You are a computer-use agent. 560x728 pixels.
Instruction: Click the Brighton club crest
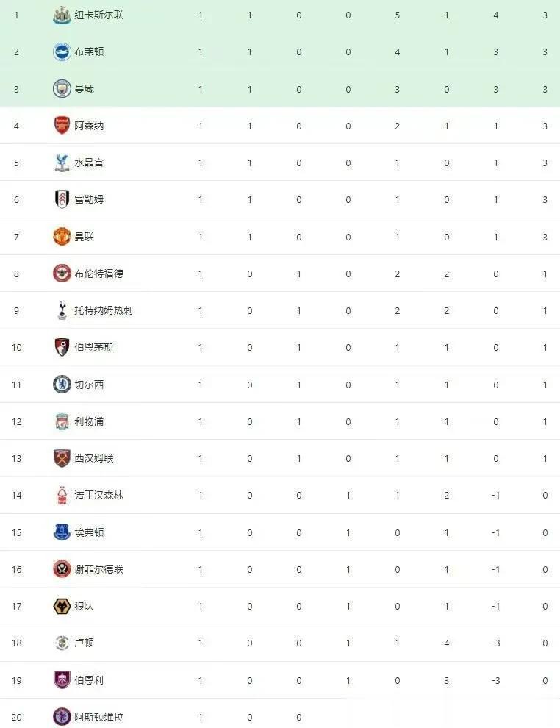click(x=62, y=52)
